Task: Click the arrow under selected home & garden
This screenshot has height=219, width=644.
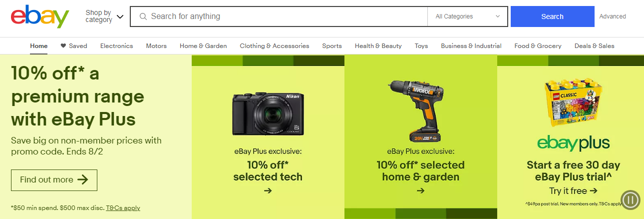Action: (420, 190)
